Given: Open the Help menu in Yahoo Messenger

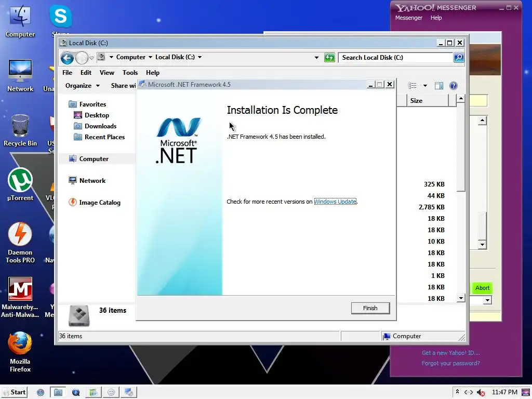Looking at the screenshot, I should (x=436, y=18).
